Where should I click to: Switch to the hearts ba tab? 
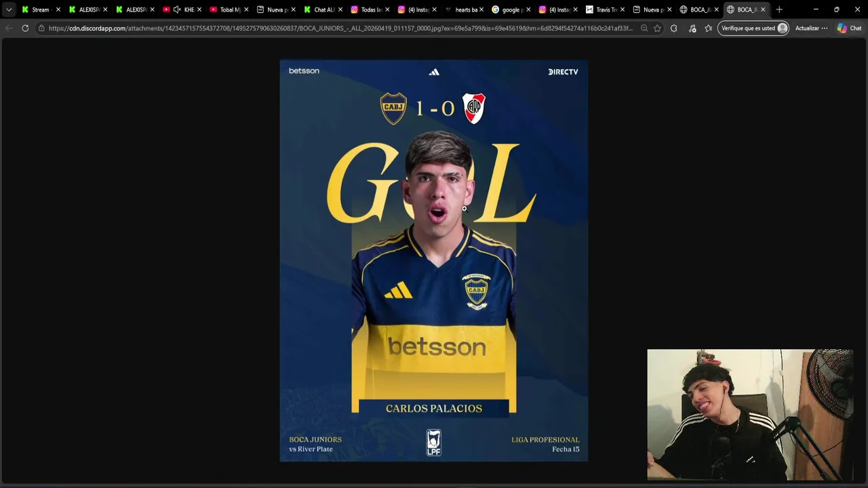click(465, 9)
